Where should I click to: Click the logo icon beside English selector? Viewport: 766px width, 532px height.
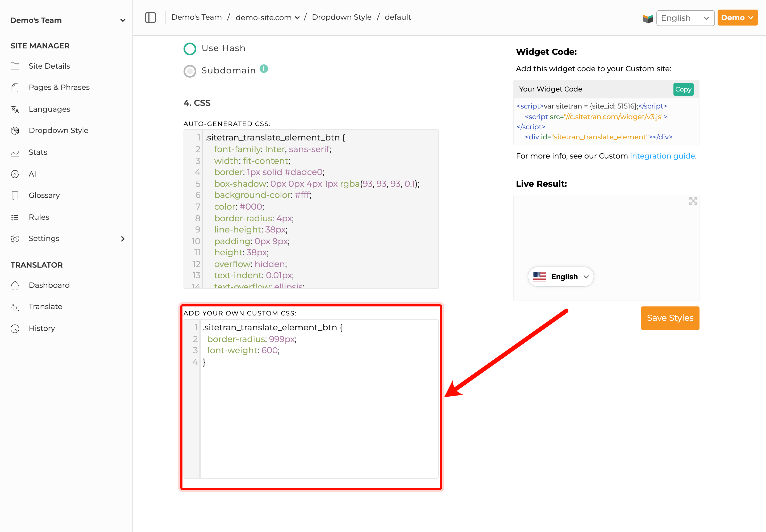tap(648, 18)
